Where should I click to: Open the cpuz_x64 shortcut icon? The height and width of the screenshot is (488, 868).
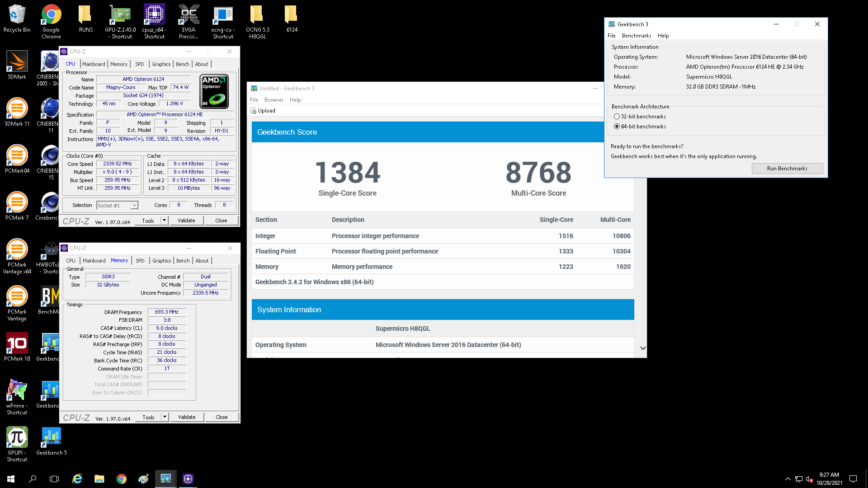(155, 21)
